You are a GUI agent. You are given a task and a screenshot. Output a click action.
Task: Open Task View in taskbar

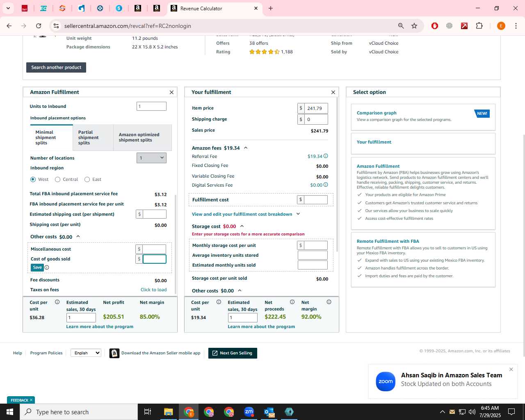pyautogui.click(x=148, y=412)
